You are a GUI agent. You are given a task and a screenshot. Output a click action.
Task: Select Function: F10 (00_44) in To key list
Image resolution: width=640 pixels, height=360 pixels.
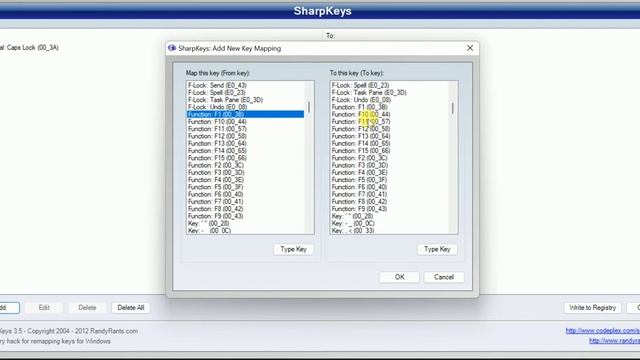tap(389, 114)
